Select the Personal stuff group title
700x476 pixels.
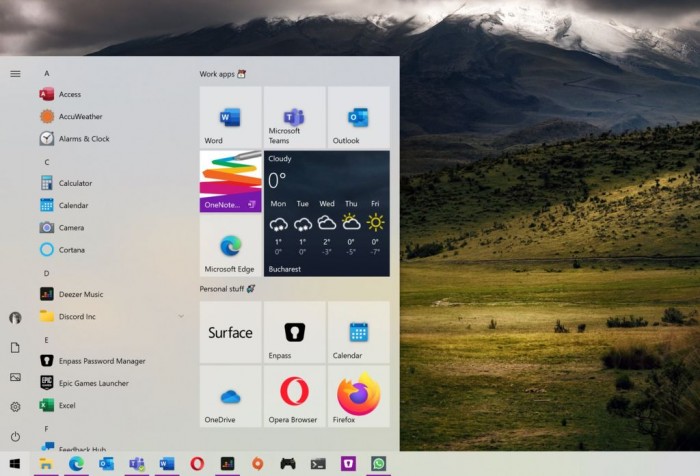coord(227,289)
